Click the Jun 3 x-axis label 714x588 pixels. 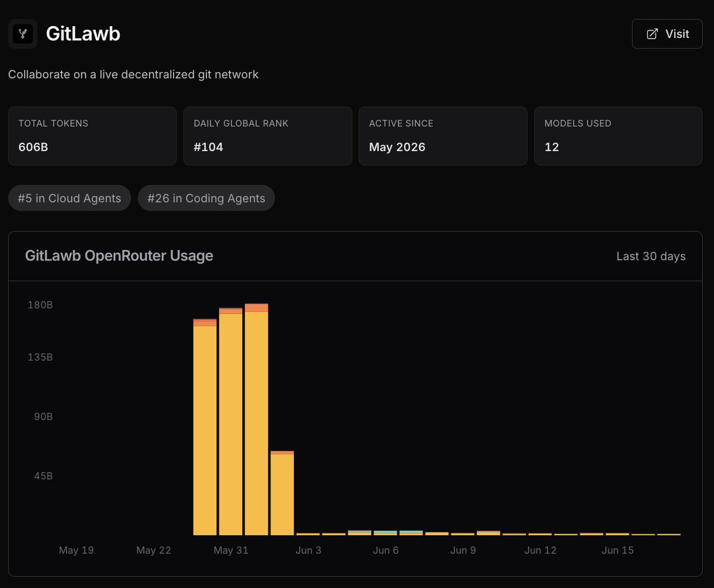point(308,551)
